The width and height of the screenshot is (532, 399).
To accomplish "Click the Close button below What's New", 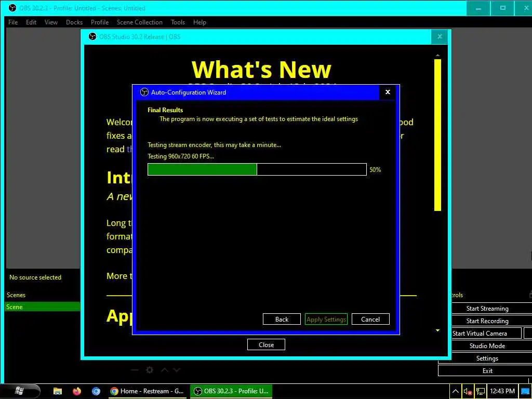I will coord(266,344).
